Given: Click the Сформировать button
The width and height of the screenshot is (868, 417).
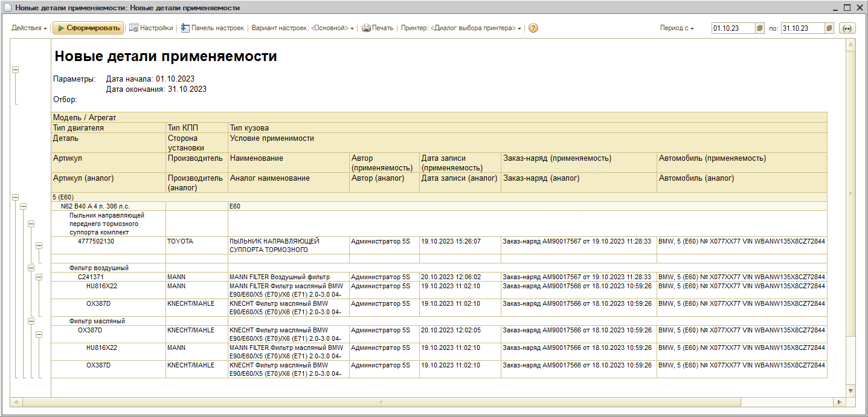Looking at the screenshot, I should [x=88, y=28].
